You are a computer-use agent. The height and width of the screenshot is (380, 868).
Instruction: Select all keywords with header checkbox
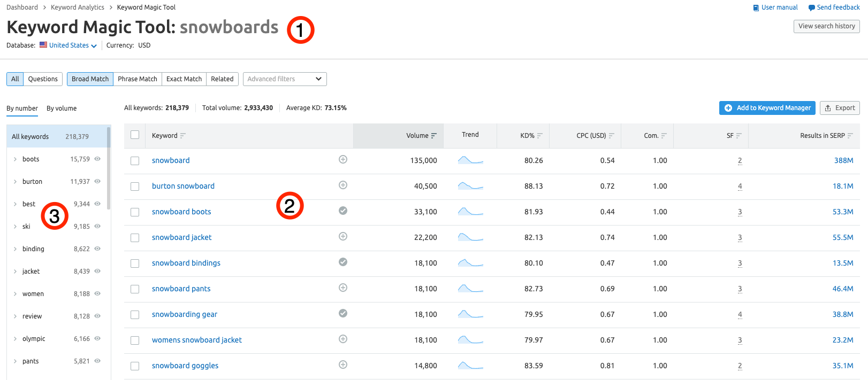click(135, 135)
